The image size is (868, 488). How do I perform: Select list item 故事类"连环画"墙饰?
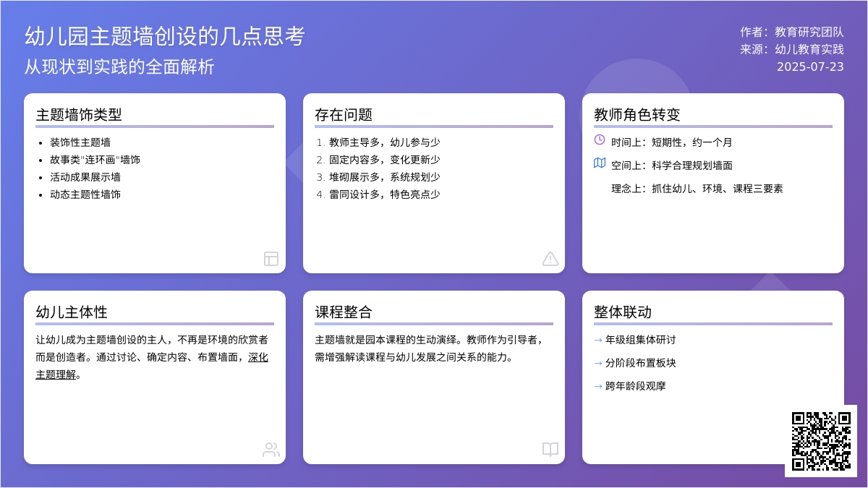[x=95, y=160]
